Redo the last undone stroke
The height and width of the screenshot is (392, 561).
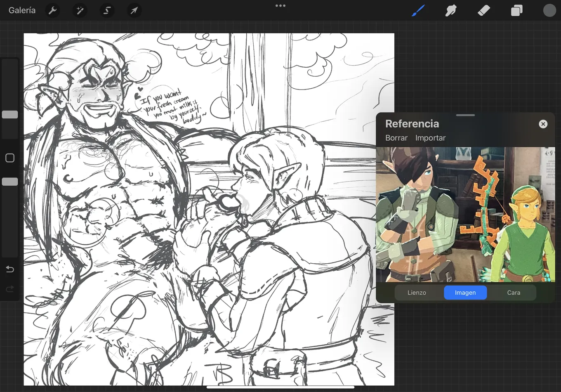[10, 289]
